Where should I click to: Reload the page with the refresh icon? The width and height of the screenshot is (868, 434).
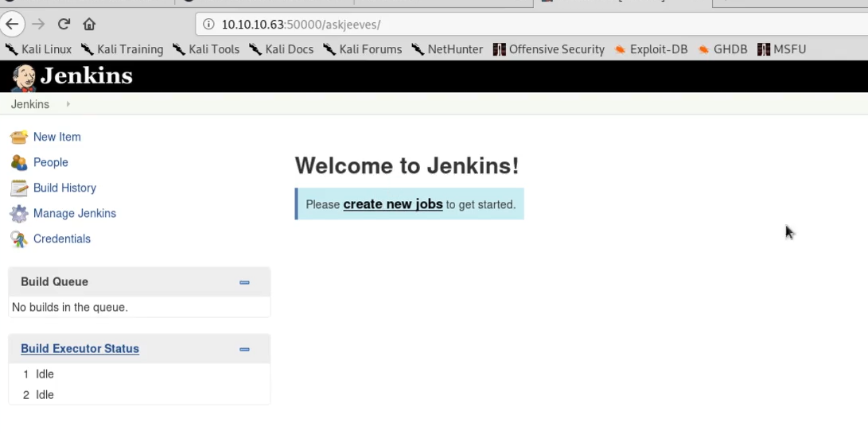click(64, 24)
